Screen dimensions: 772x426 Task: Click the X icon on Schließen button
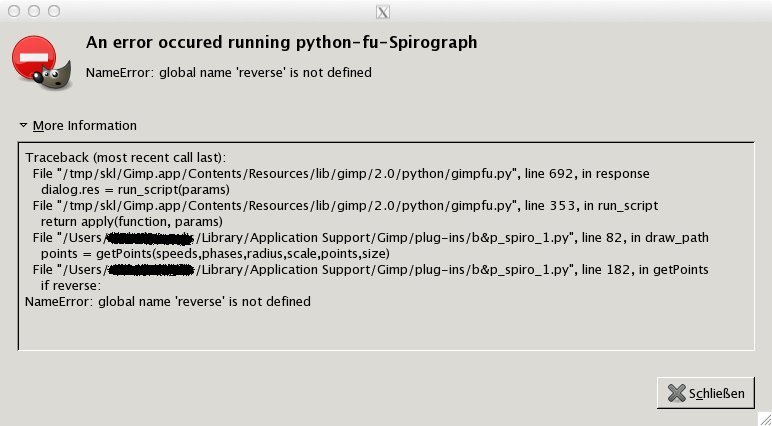pos(676,393)
